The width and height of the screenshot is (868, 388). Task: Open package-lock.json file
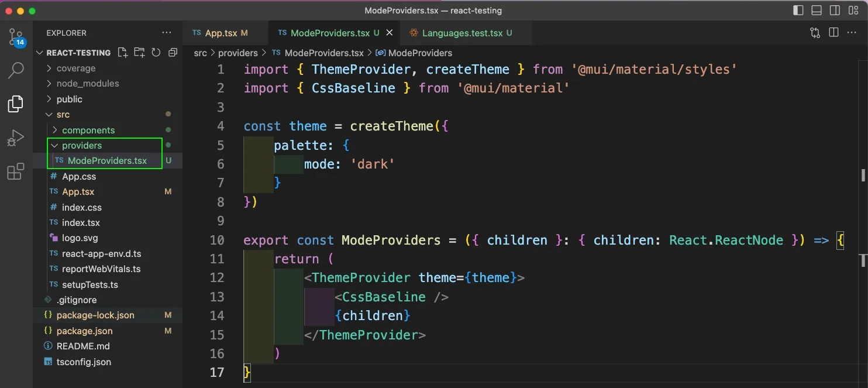95,315
